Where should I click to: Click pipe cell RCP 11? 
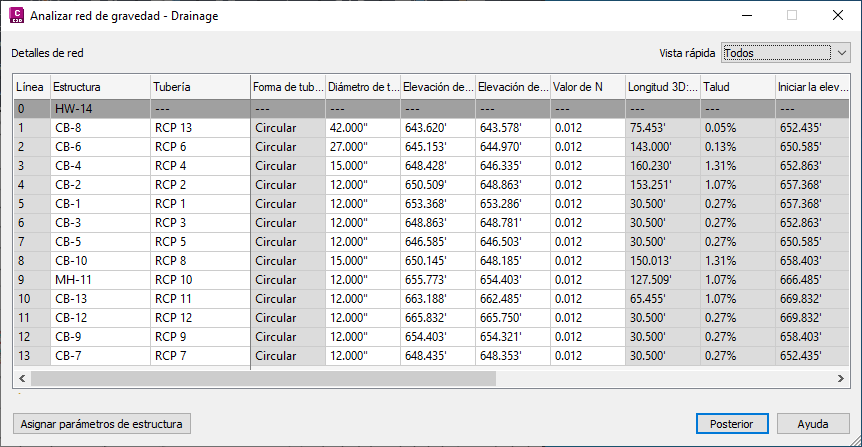click(200, 299)
